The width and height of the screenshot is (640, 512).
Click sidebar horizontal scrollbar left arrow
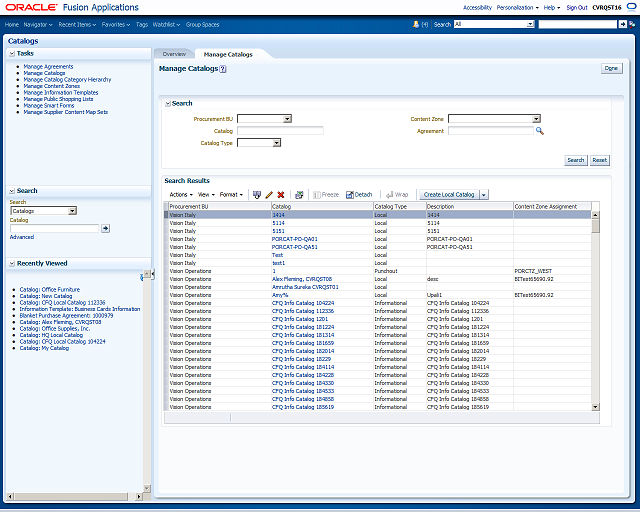[x=10, y=496]
